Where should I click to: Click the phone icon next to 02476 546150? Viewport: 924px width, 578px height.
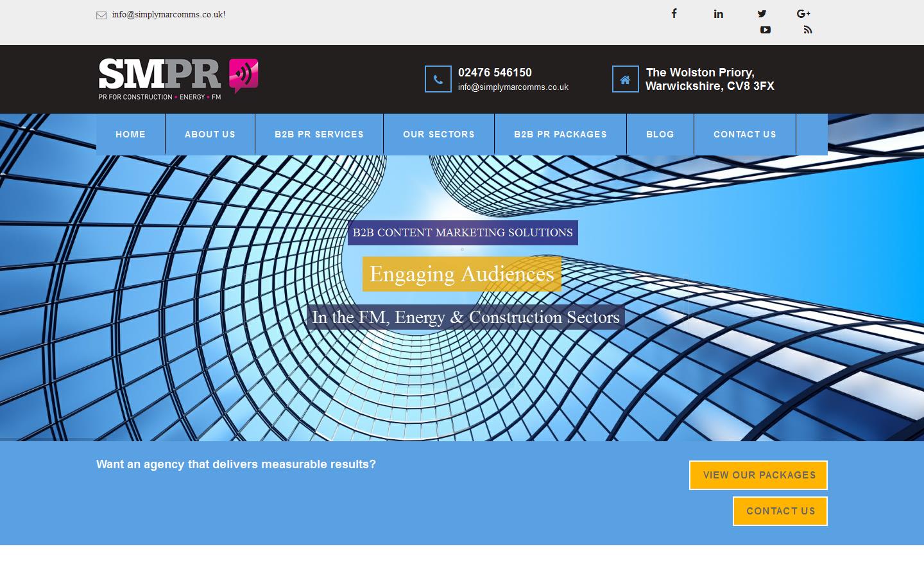(438, 79)
